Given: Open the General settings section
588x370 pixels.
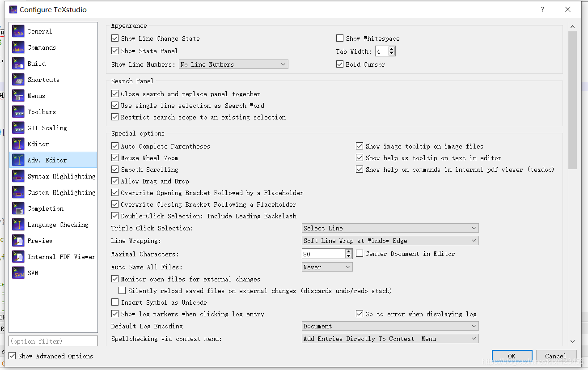Looking at the screenshot, I should [38, 31].
